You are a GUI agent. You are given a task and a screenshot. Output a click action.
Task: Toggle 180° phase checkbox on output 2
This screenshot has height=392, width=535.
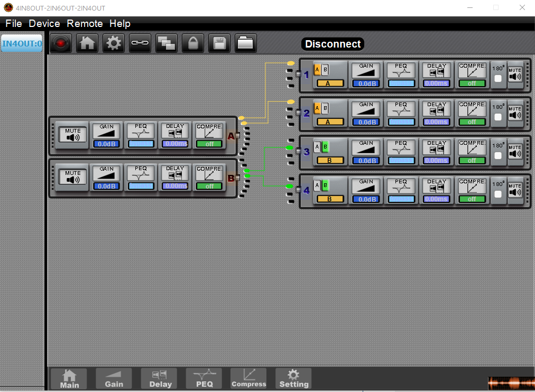(498, 117)
